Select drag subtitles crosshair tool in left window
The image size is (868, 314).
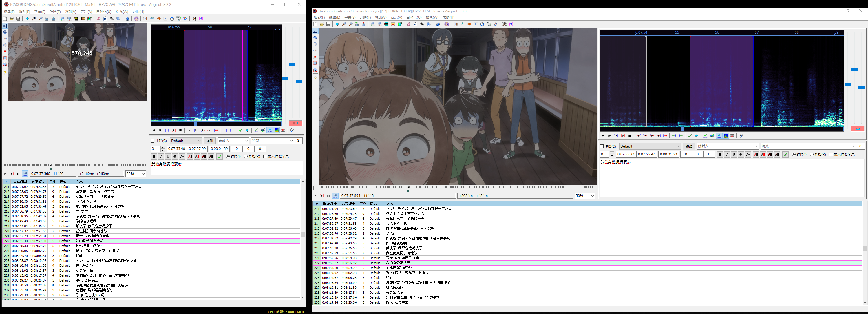coord(5,32)
